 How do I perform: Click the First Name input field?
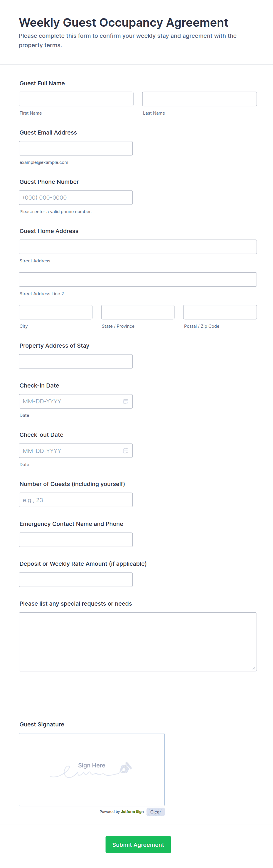click(76, 99)
